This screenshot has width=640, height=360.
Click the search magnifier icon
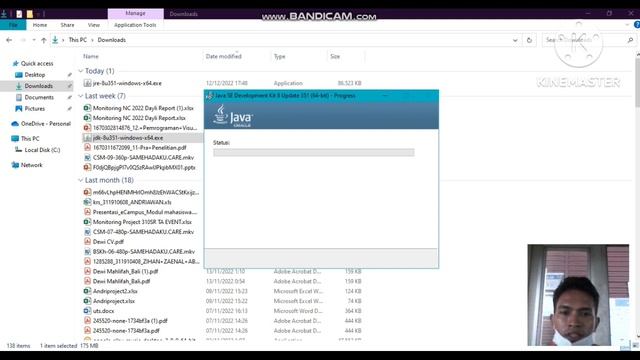(630, 40)
